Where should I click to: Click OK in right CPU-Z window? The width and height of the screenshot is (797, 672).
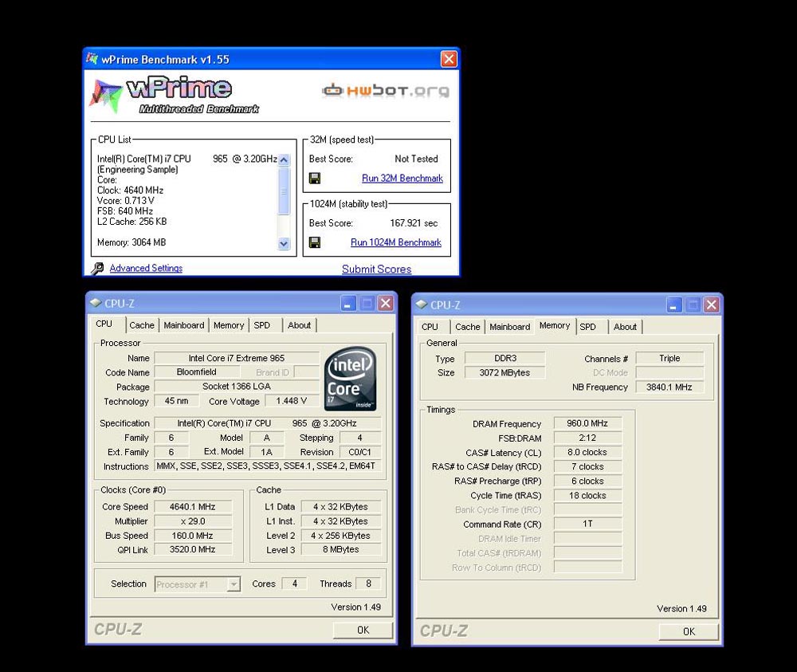coord(689,631)
